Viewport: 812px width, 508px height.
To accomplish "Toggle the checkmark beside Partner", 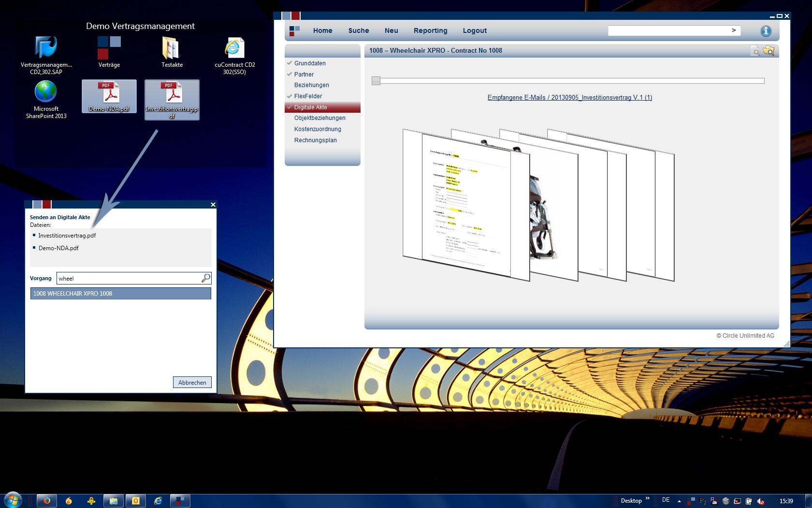I will tap(289, 74).
